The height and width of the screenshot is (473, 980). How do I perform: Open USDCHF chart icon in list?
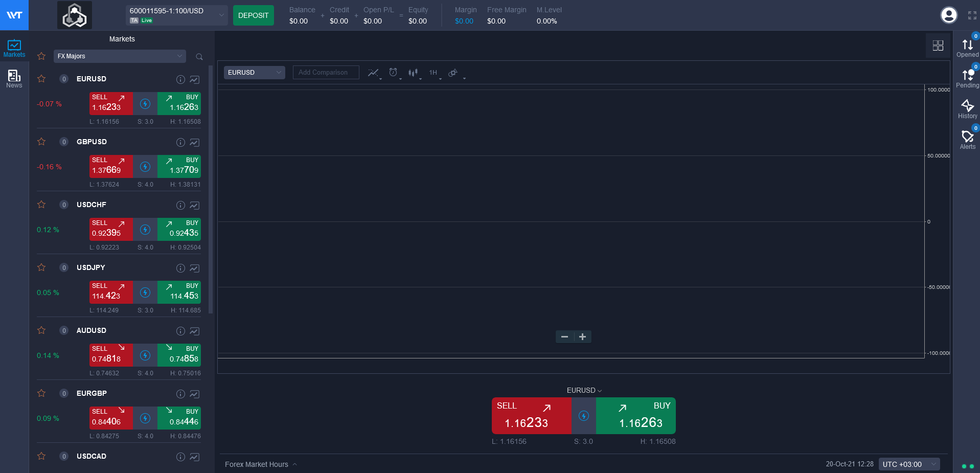point(195,205)
